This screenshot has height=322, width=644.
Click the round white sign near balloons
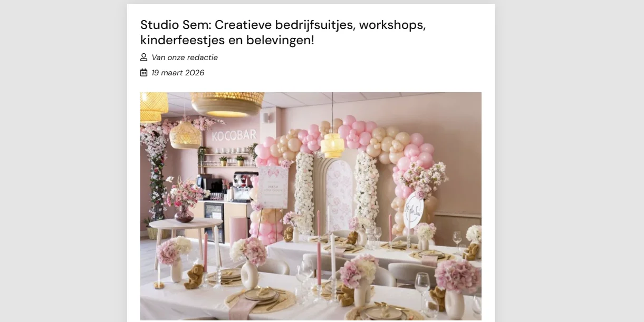coord(414,210)
